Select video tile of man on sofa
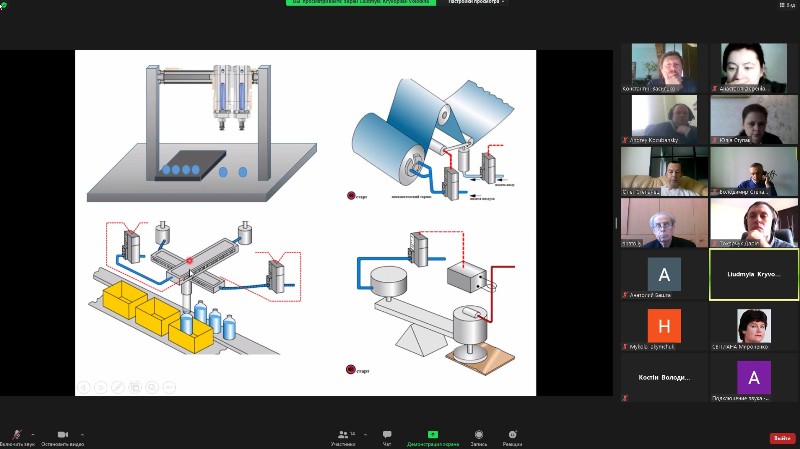This screenshot has height=449, width=800. pos(664,171)
